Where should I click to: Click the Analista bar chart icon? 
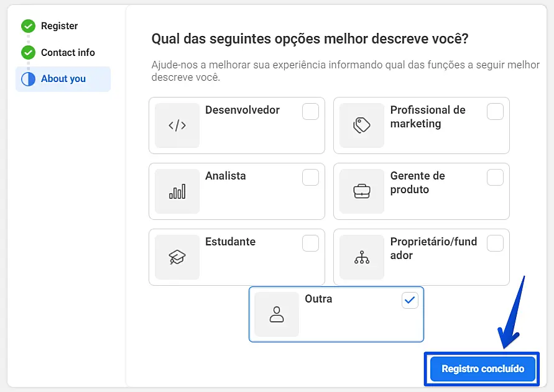177,191
